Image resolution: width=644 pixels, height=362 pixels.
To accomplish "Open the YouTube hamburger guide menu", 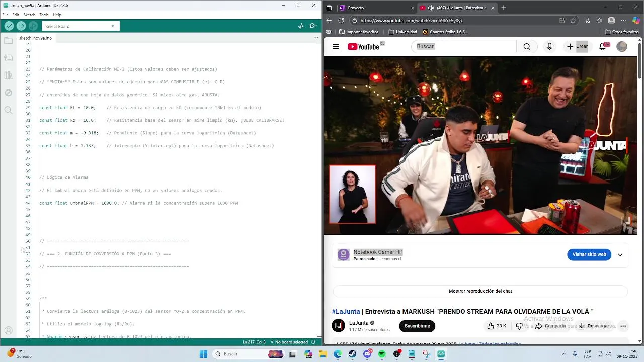I will tap(336, 47).
